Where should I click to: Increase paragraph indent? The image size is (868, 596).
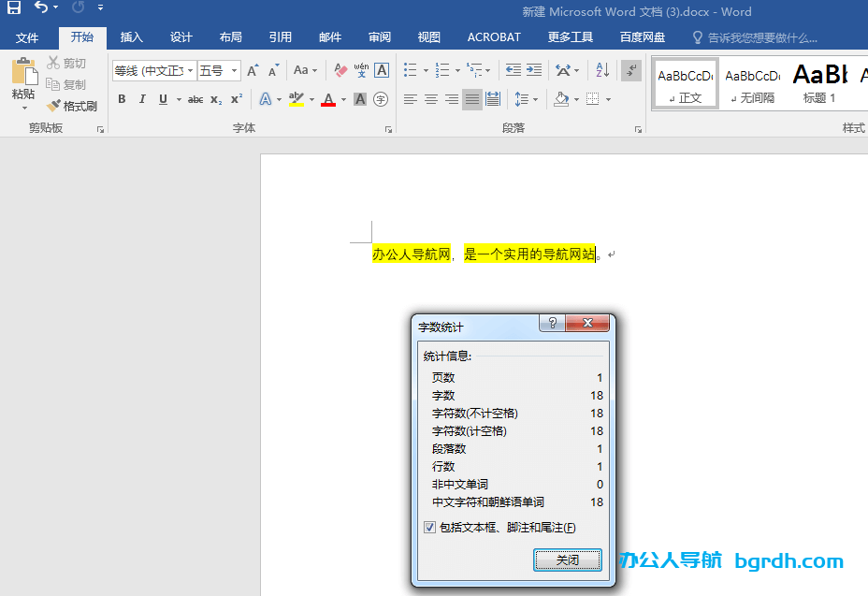534,70
